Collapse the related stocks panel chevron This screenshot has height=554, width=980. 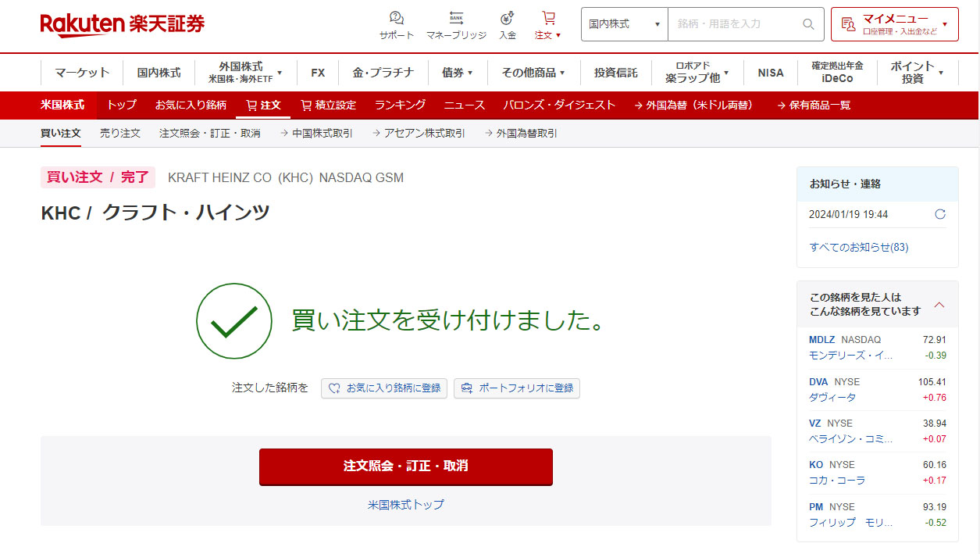(x=939, y=304)
